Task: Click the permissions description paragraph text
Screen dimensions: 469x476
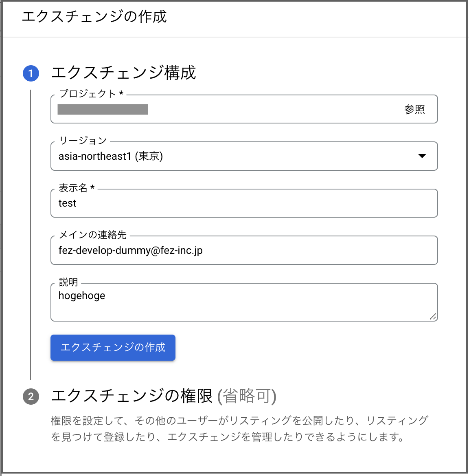Action: (239, 429)
